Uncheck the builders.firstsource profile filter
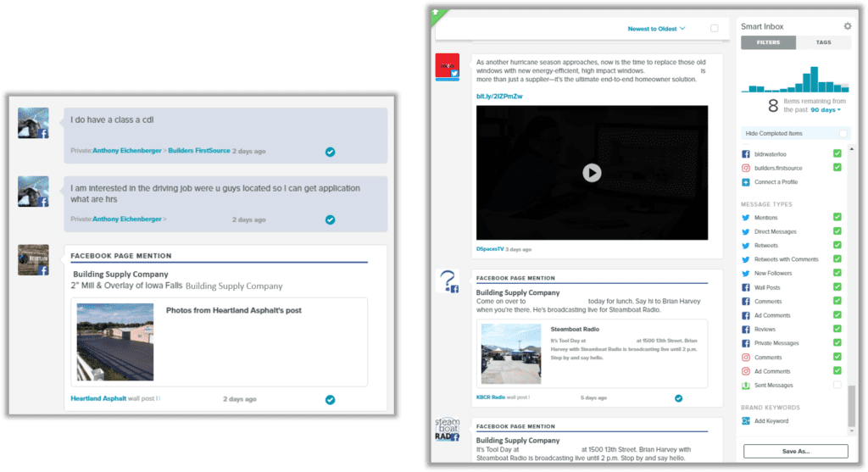The image size is (868, 472). [837, 167]
